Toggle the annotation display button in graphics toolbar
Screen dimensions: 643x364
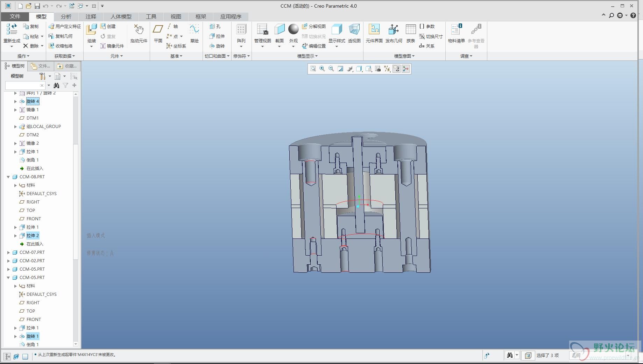click(x=396, y=69)
